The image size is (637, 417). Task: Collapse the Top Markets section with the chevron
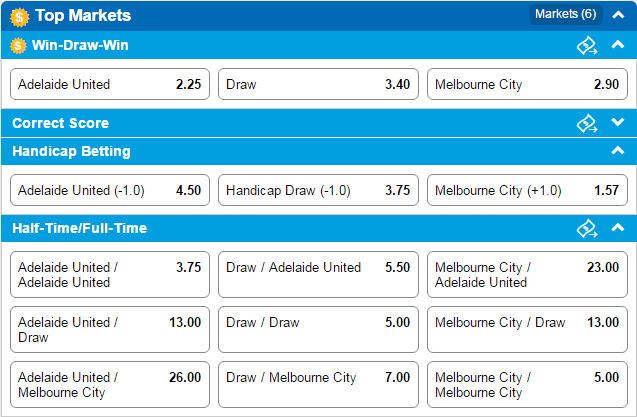[618, 15]
